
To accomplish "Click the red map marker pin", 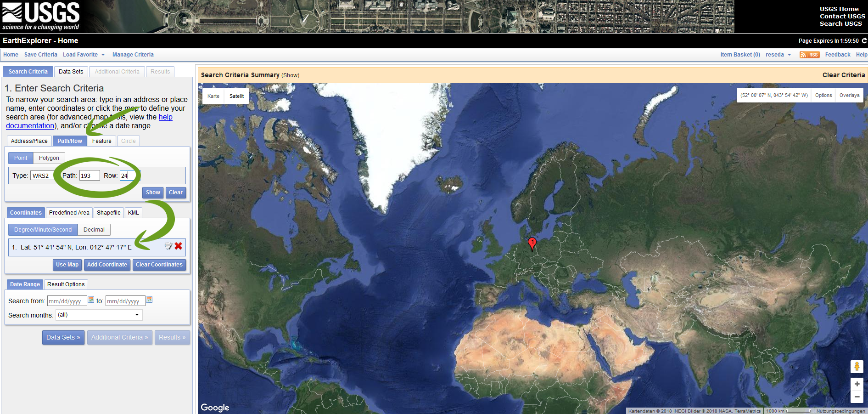I will coord(532,243).
